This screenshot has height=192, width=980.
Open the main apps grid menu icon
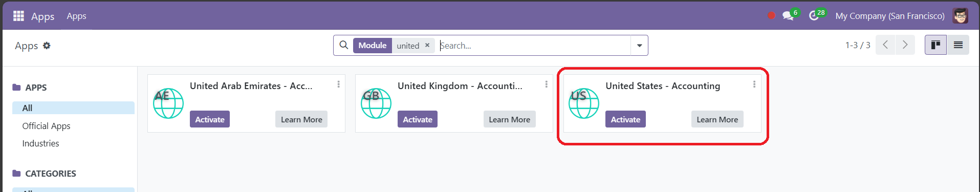click(x=18, y=16)
